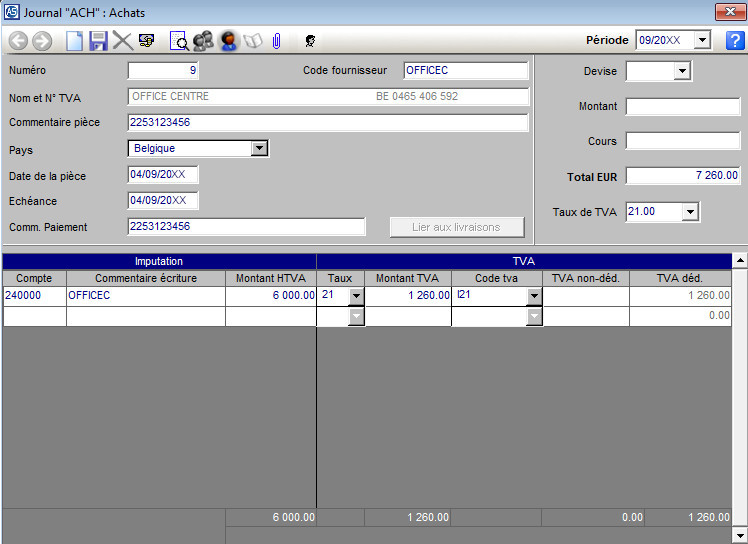Click the open book icon in toolbar
The height and width of the screenshot is (544, 748).
253,41
